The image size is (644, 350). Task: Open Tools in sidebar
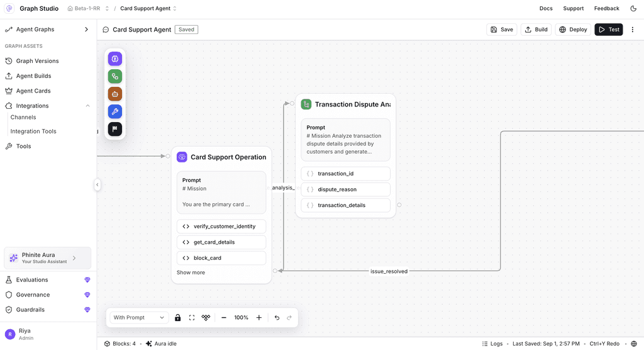click(23, 146)
